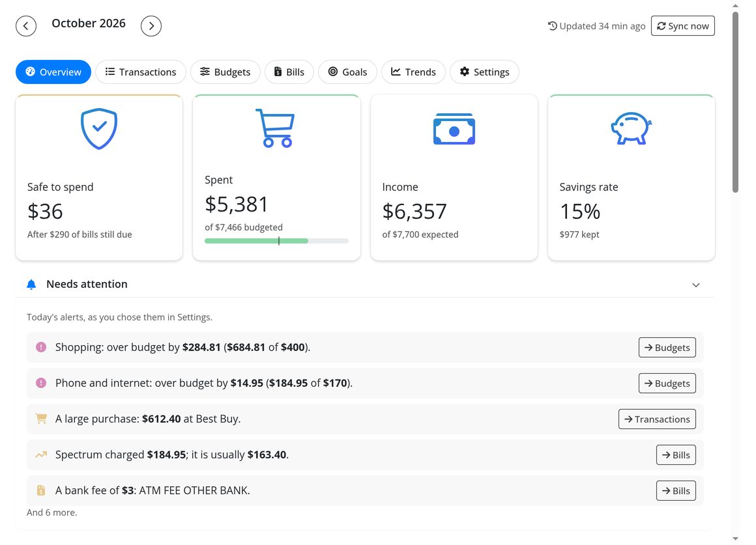Click the 'Needs attention' heading
Image resolution: width=756 pixels, height=545 pixels.
[87, 284]
